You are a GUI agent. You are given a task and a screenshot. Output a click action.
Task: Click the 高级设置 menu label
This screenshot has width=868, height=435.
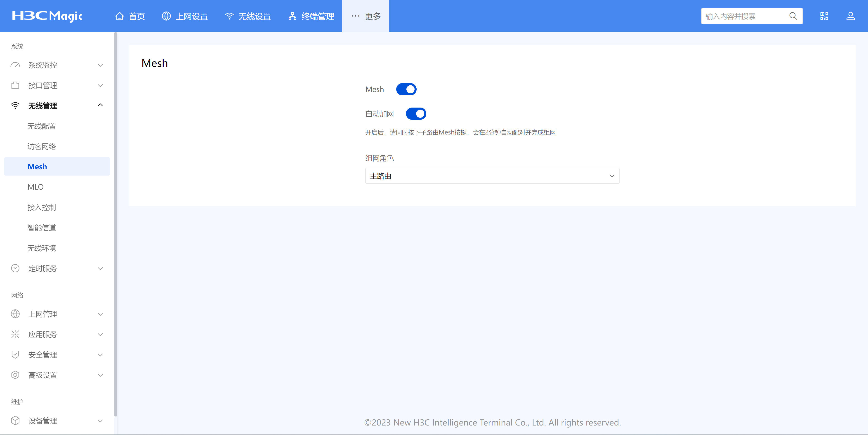click(42, 375)
